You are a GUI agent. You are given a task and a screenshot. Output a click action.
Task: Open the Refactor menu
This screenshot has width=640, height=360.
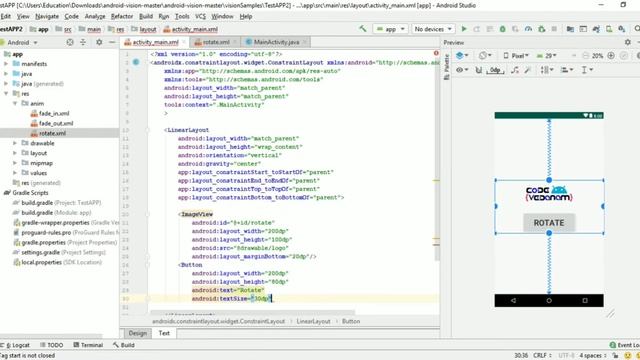(122, 16)
